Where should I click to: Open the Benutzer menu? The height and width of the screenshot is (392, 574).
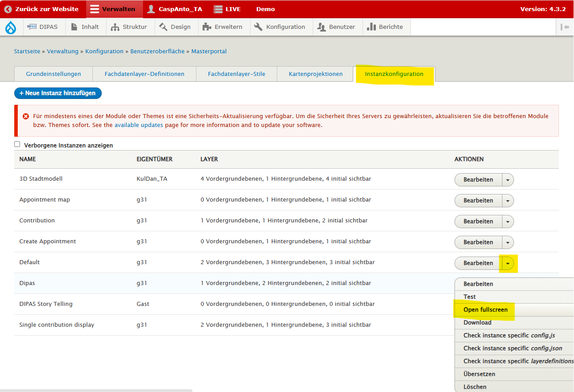[x=337, y=27]
